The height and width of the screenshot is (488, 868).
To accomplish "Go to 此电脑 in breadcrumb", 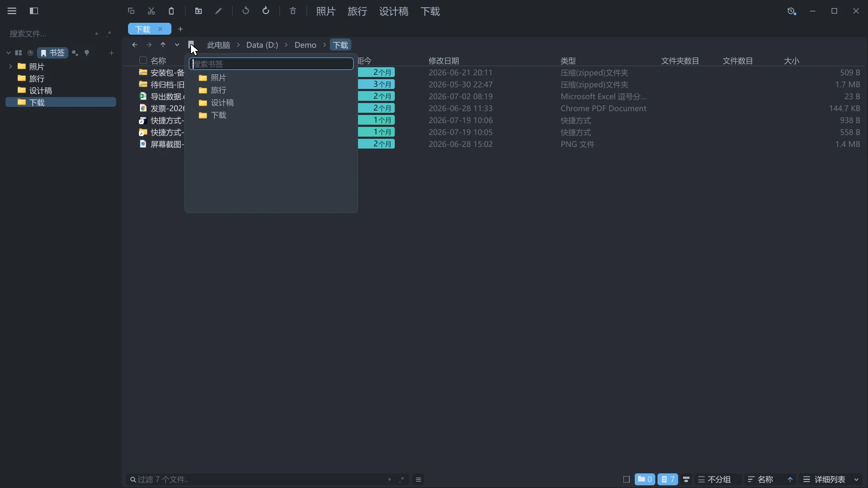I will pyautogui.click(x=219, y=45).
